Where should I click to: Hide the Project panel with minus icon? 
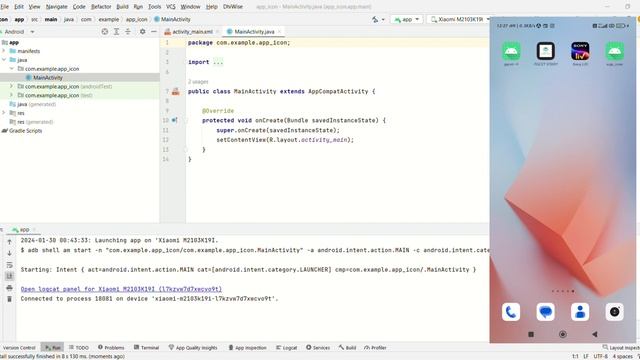154,31
